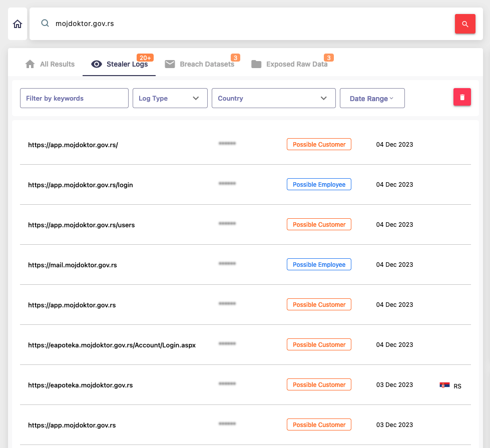Open the Country dropdown

pos(274,98)
